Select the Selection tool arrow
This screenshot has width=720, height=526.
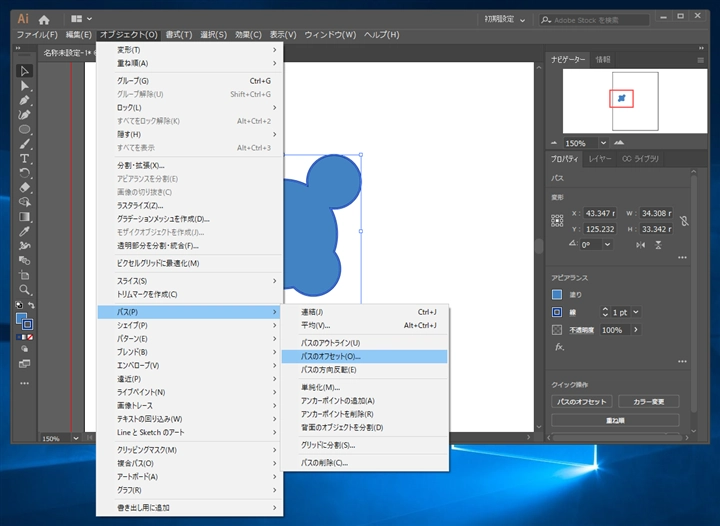pos(24,71)
